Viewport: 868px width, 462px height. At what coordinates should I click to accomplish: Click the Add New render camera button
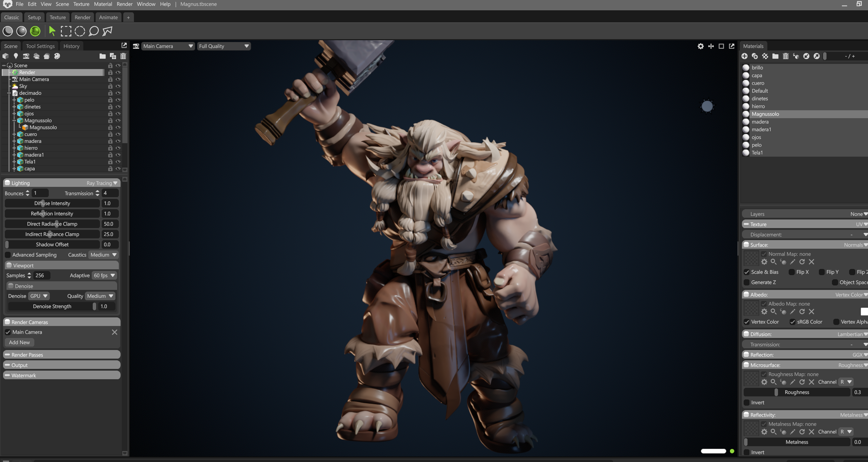click(19, 342)
